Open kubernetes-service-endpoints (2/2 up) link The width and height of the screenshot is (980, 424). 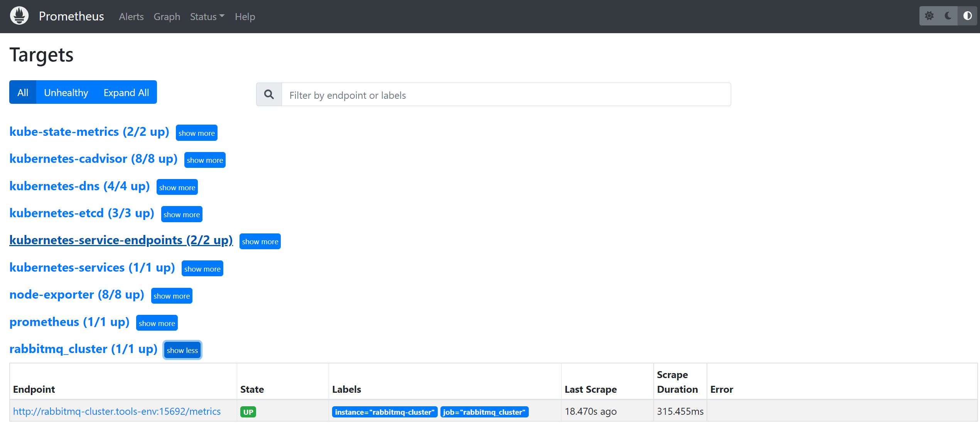coord(121,240)
